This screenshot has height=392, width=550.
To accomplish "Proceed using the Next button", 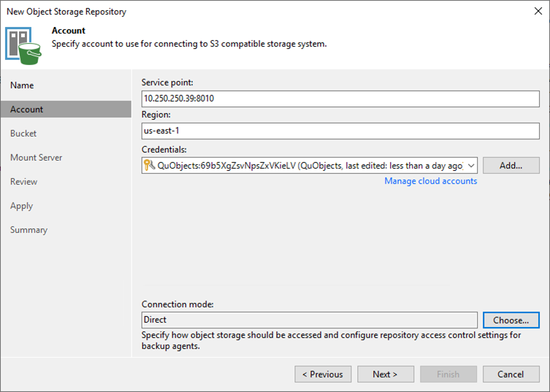I will 385,374.
